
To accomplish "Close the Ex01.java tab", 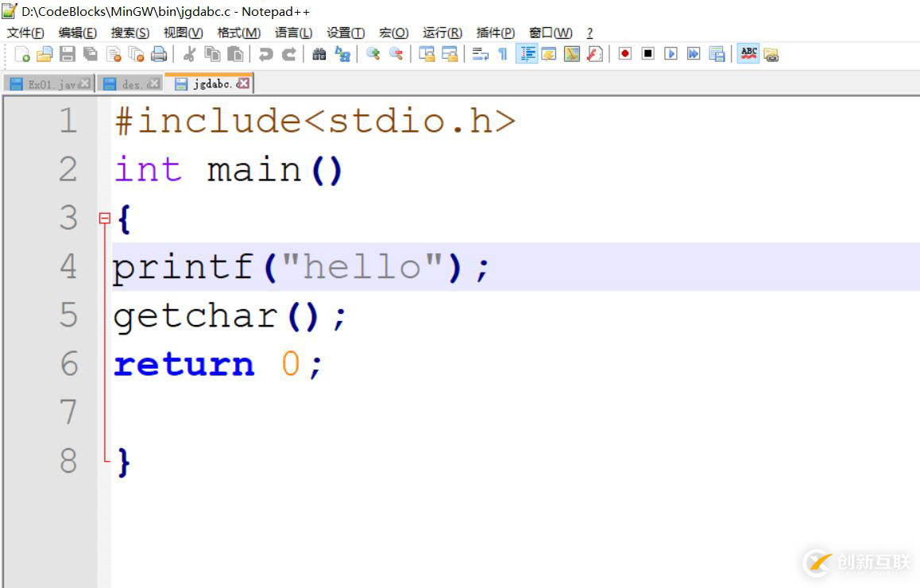I will pyautogui.click(x=86, y=83).
